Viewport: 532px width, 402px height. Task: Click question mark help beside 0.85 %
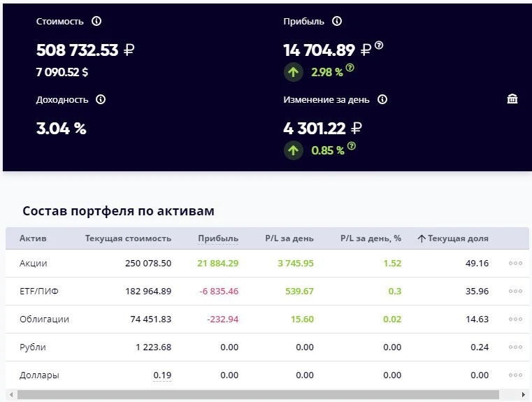[x=352, y=146]
